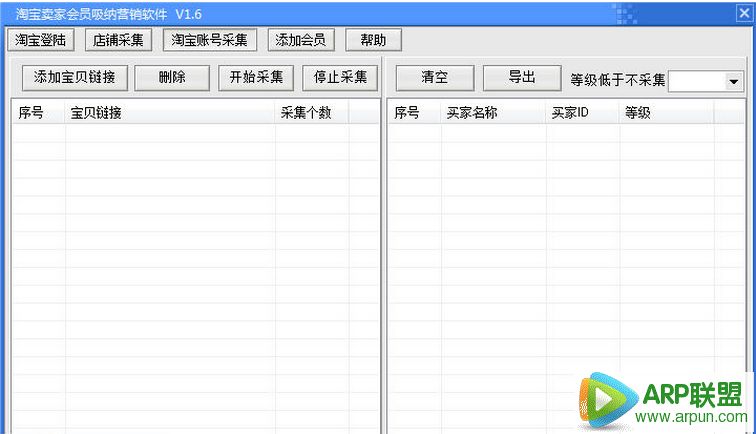The width and height of the screenshot is (756, 434).
Task: Close the 淘宝卖家会员吸纳营销软件 window
Action: [744, 13]
